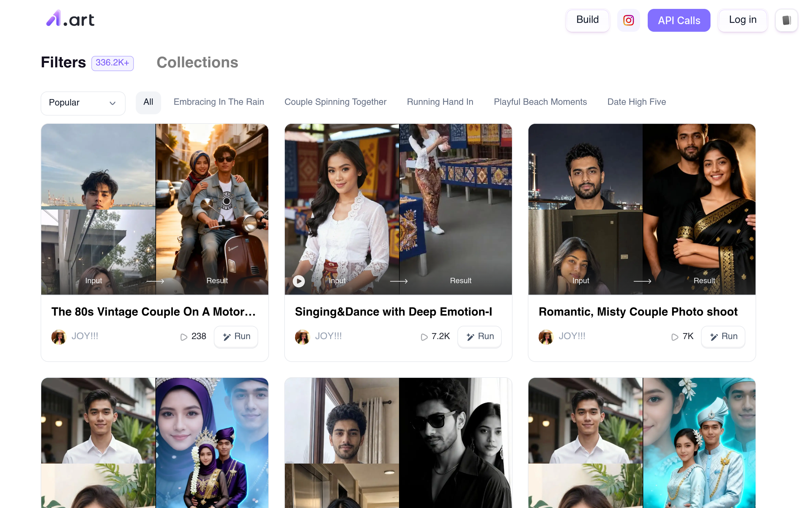Run the 80s Vintage Couple filter
Viewport: 812px width, 508px height.
[236, 337]
